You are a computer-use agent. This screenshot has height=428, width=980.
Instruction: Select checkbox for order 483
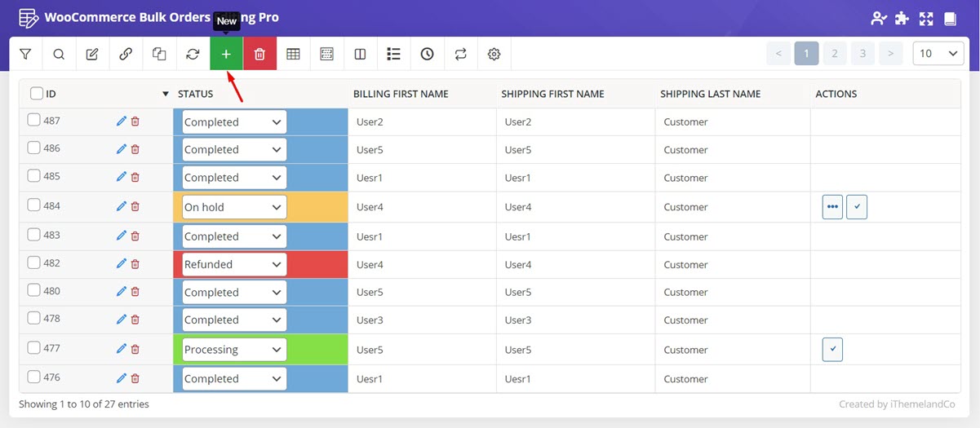33,234
